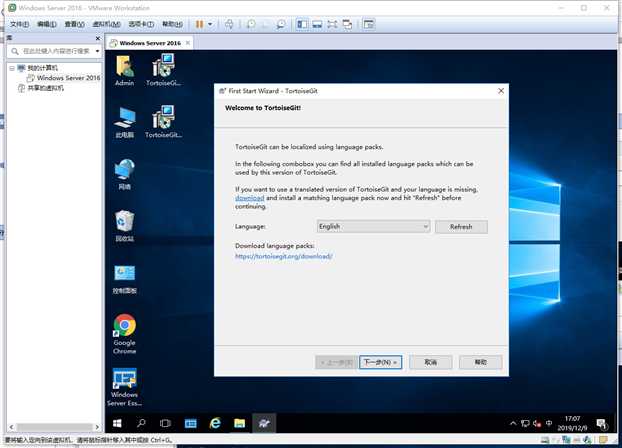Open the 选项卡(T) menu
The height and width of the screenshot is (448, 622).
141,24
